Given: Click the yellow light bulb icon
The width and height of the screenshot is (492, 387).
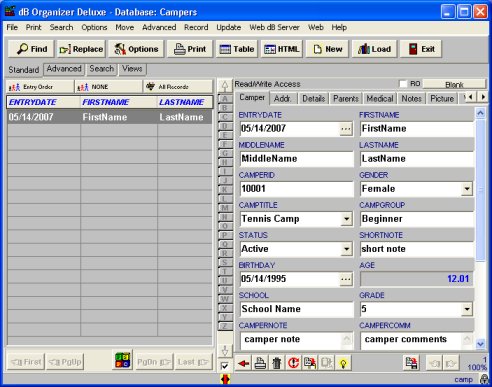Looking at the screenshot, I should pos(343,363).
